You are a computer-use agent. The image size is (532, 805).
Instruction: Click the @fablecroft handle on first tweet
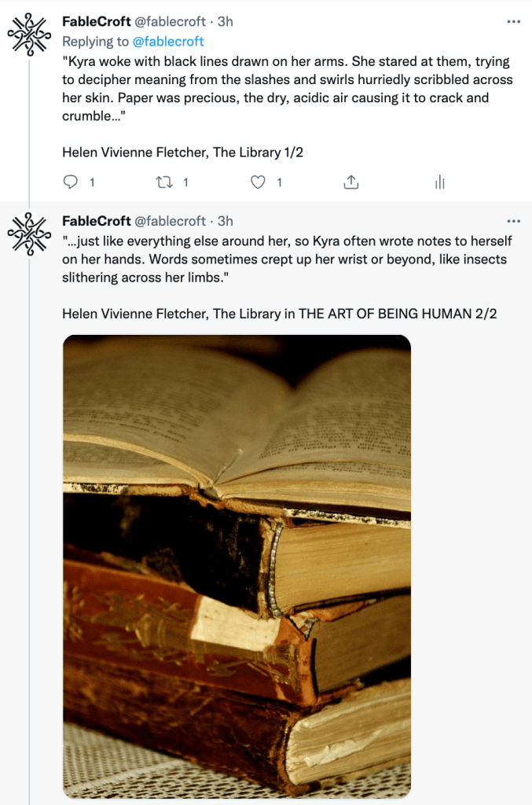point(170,21)
